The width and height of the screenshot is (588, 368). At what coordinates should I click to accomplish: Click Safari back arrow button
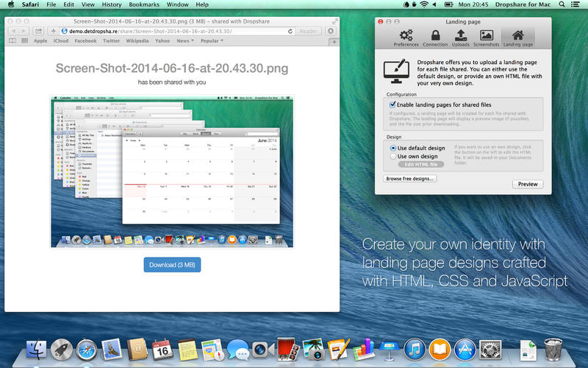(x=13, y=31)
